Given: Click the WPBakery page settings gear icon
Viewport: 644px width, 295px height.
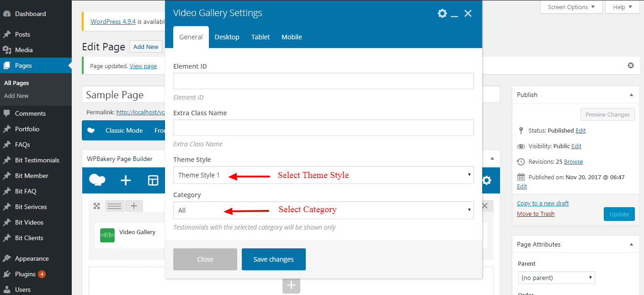Looking at the screenshot, I should pos(487,181).
